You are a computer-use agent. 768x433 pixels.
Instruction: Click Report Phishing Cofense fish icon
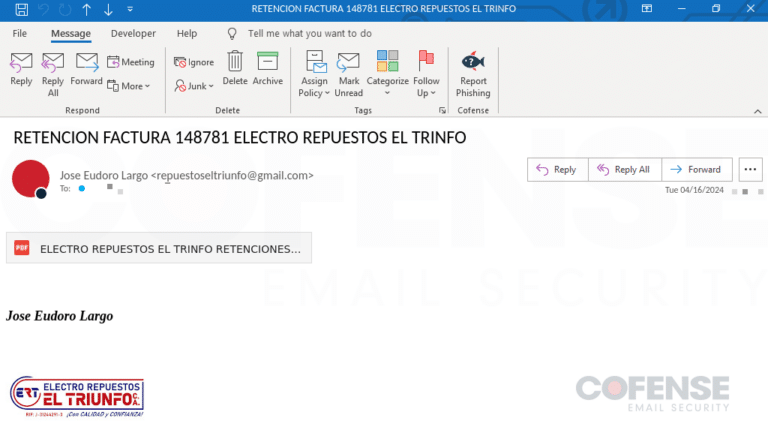coord(473,74)
